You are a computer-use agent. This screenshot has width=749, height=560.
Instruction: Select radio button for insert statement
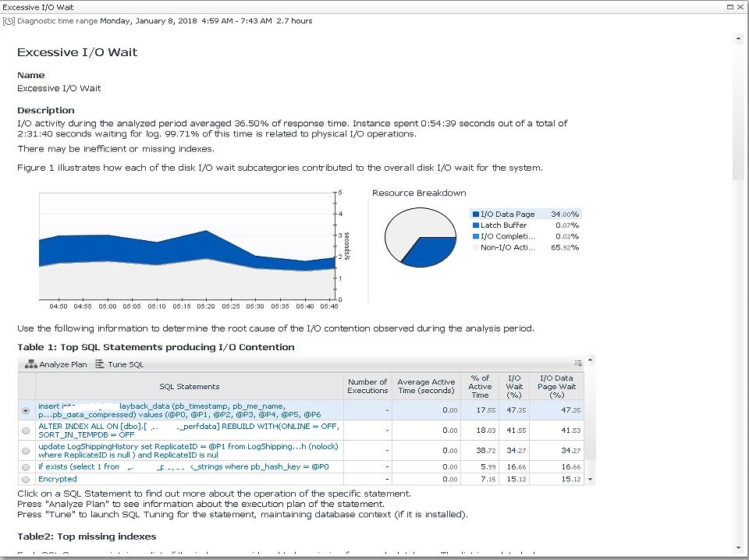[27, 410]
